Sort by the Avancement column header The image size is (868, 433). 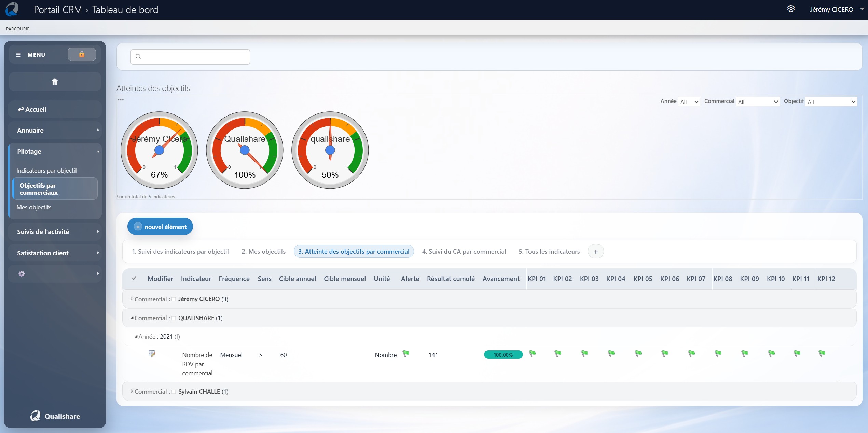[501, 279]
